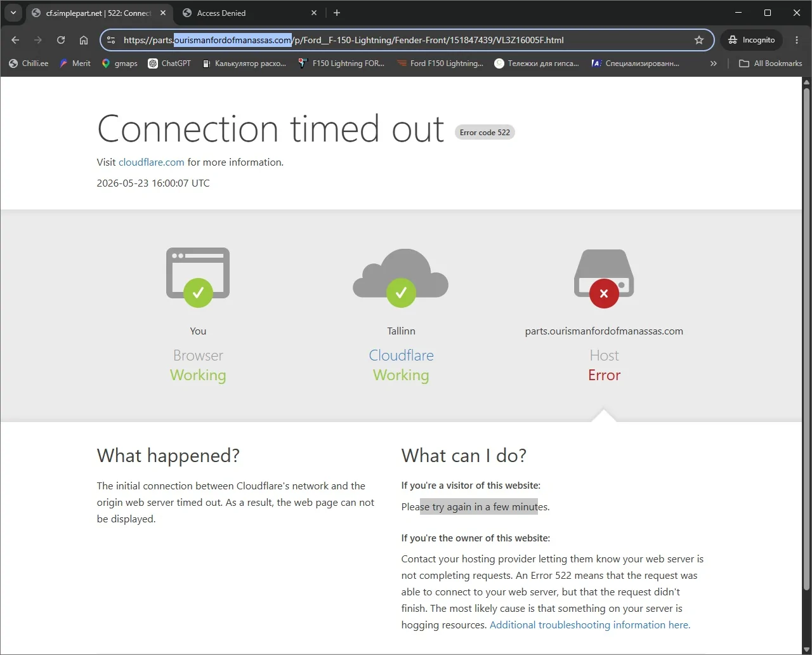Open the ChatGPT bookmark
Image resolution: width=812 pixels, height=655 pixels.
click(x=169, y=63)
